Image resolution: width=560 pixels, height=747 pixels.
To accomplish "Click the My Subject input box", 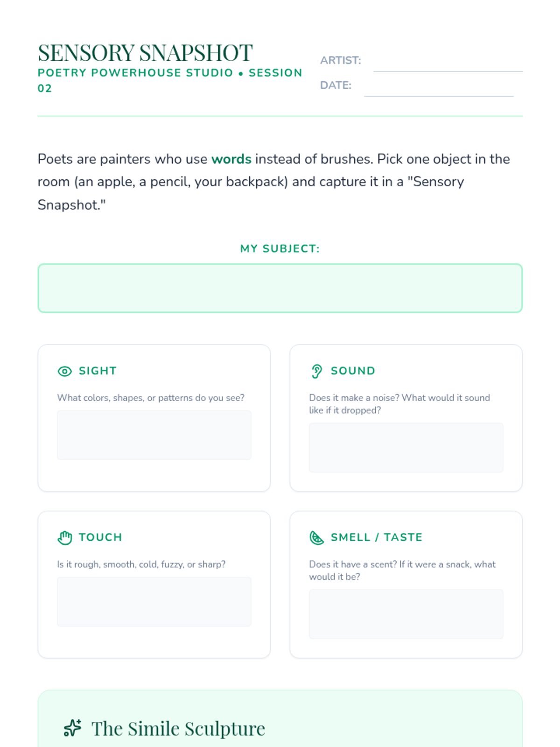I will (280, 288).
